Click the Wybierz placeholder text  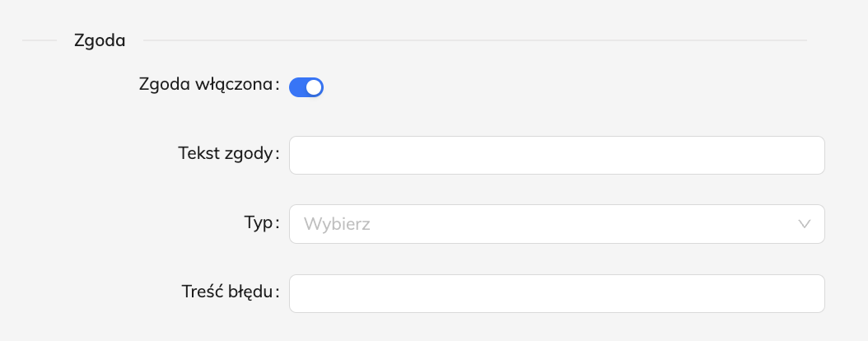click(x=337, y=224)
